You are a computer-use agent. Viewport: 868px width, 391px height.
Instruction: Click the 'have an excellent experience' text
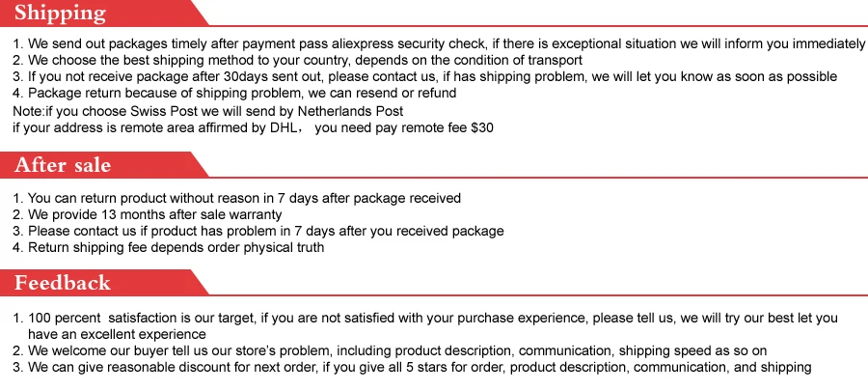click(x=117, y=334)
